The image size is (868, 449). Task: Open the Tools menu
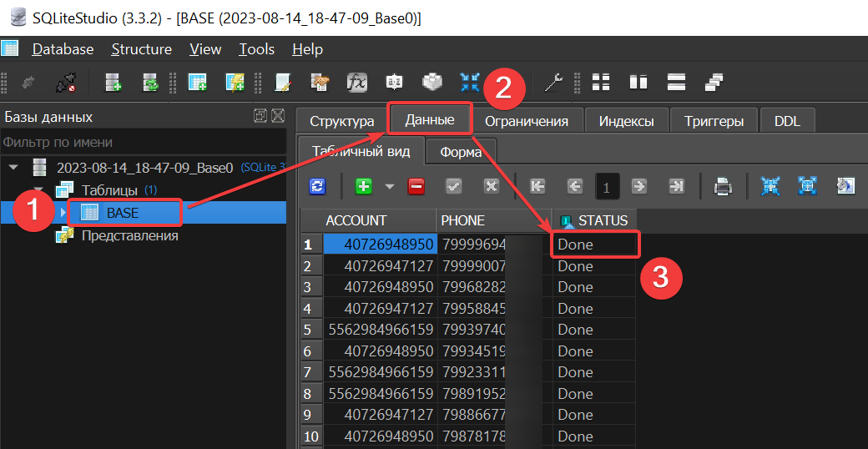click(256, 49)
